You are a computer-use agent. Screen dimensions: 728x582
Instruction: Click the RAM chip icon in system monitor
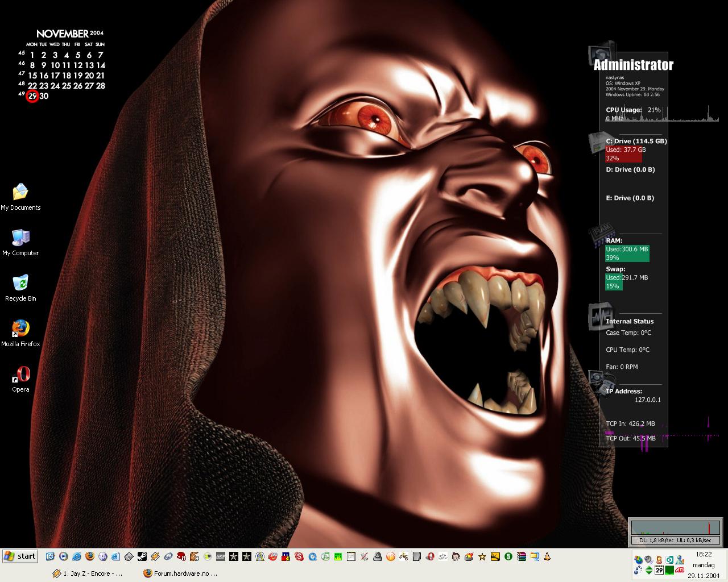click(x=602, y=235)
